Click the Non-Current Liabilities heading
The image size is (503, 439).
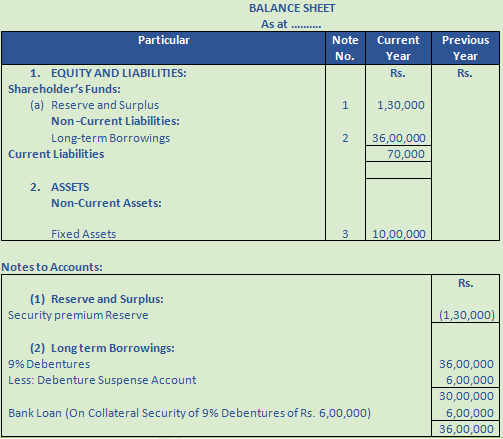point(115,121)
